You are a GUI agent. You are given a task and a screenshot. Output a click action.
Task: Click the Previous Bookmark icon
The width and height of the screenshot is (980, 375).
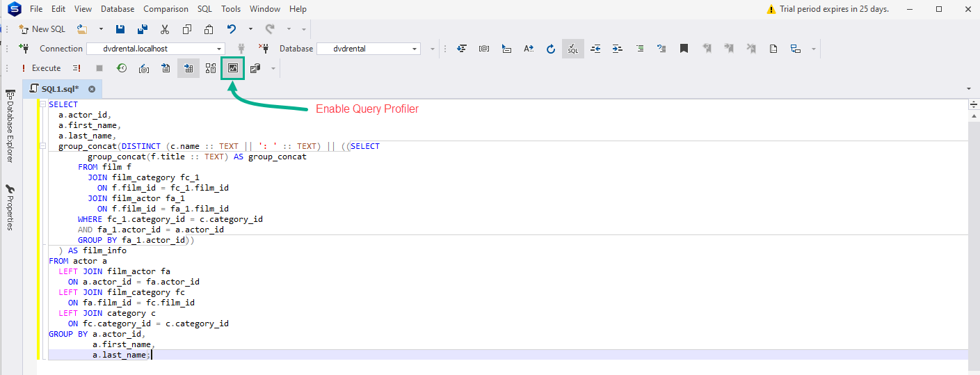(707, 49)
